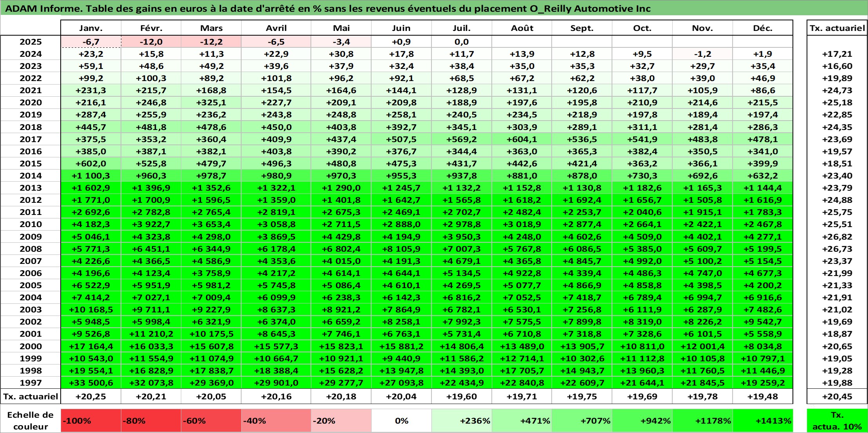
Task: Click cell +17 164,4 in January 2000
Action: click(91, 346)
